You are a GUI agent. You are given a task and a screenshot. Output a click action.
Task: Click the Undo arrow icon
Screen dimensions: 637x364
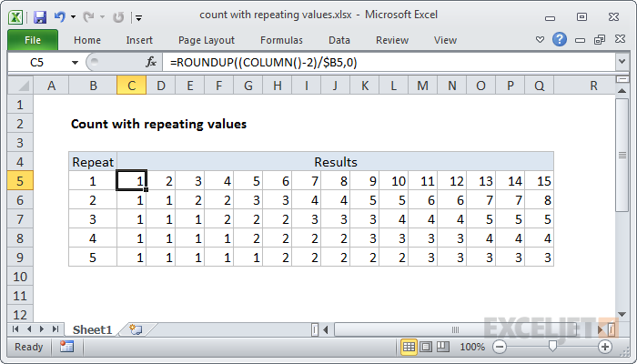pyautogui.click(x=60, y=17)
